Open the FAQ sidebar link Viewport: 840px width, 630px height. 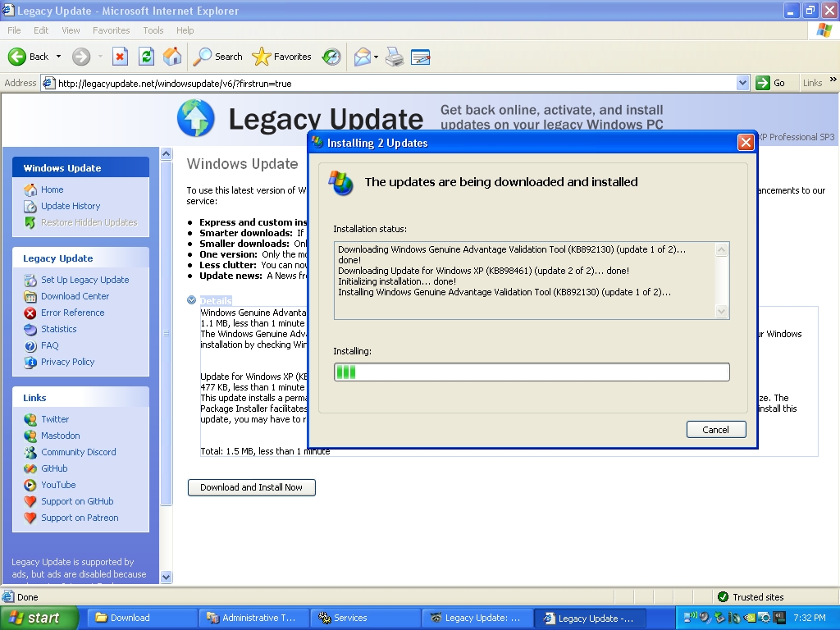pyautogui.click(x=50, y=345)
